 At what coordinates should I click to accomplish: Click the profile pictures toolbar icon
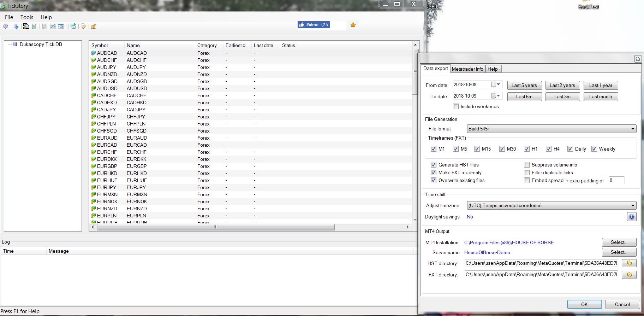pyautogui.click(x=26, y=26)
